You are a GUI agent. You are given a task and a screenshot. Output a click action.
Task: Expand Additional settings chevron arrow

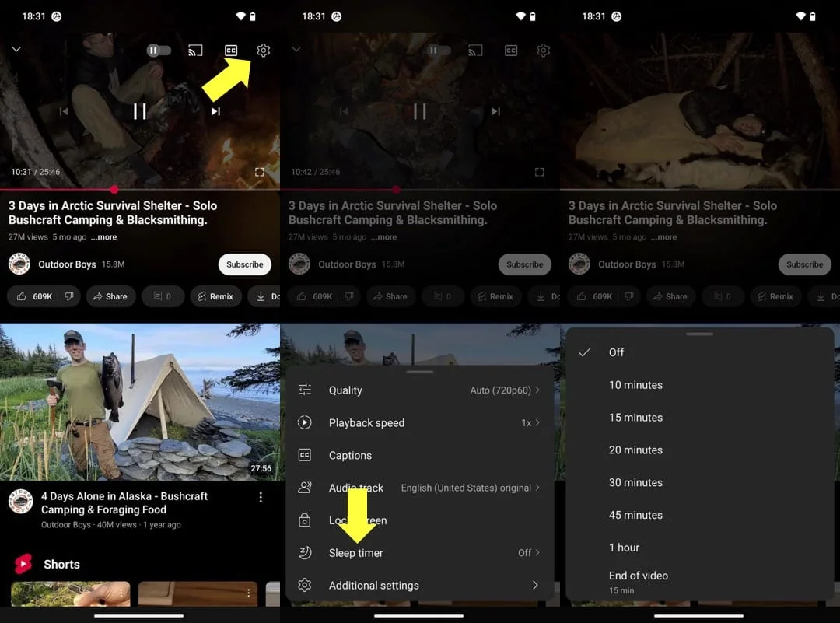click(x=534, y=585)
